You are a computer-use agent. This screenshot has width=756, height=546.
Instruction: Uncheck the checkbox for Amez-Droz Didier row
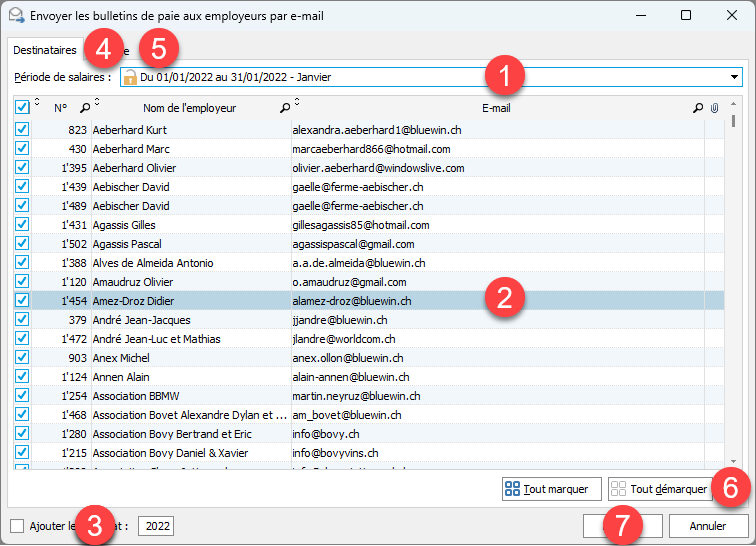coord(22,301)
